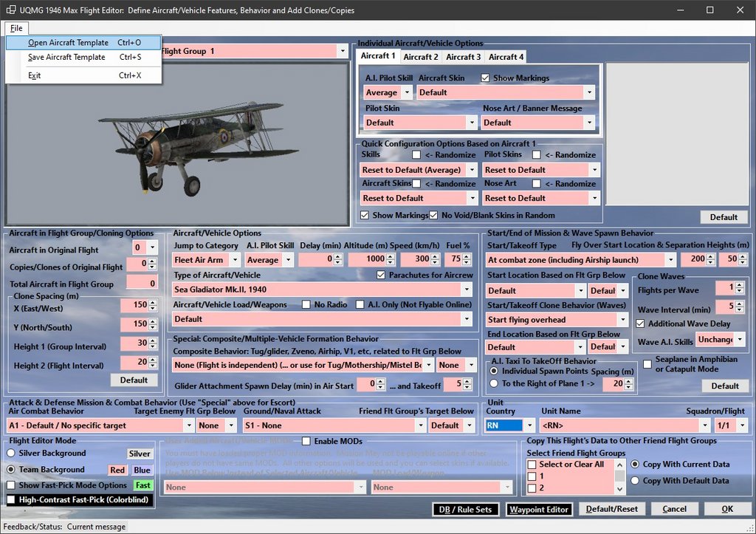
Task: Click the Silver background button
Action: click(x=140, y=453)
